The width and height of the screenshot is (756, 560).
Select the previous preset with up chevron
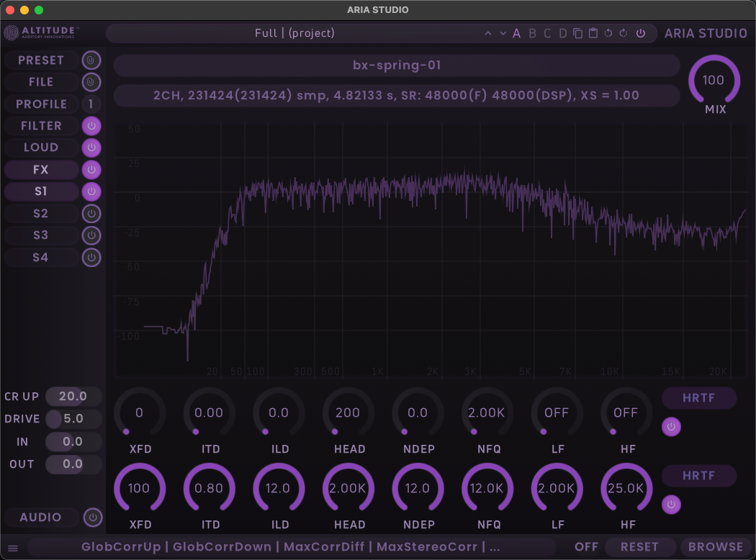pyautogui.click(x=488, y=33)
